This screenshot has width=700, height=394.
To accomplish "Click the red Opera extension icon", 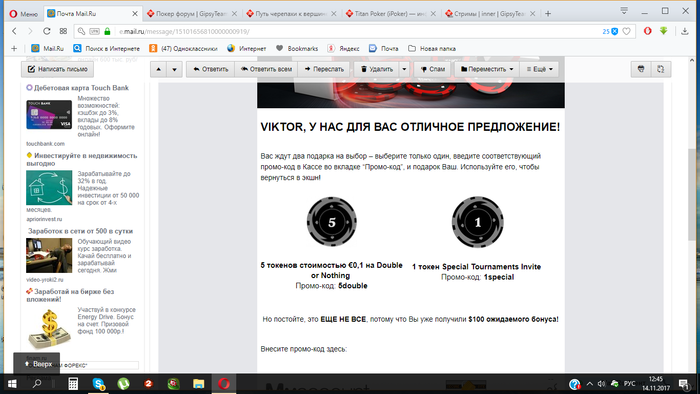I will (647, 31).
